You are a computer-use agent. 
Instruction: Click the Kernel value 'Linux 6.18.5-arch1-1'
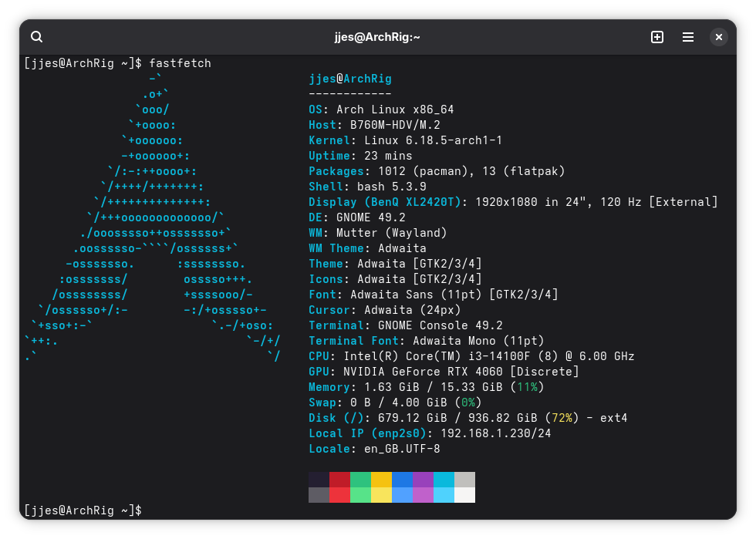433,140
